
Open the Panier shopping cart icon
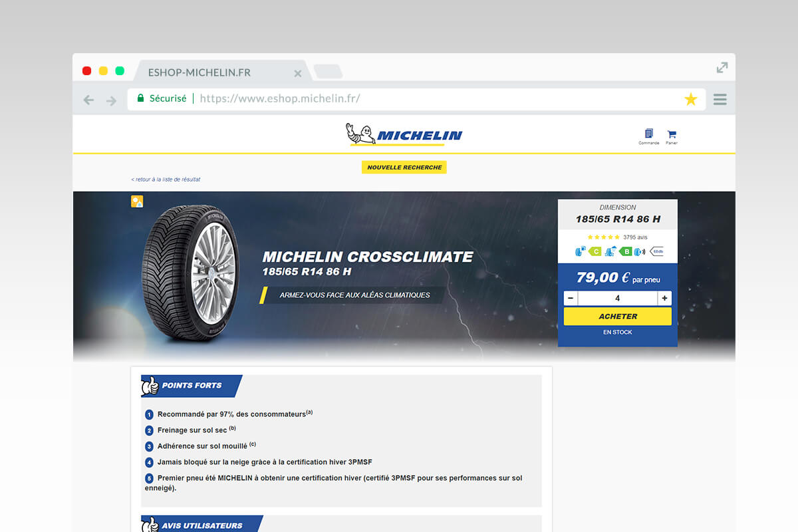[672, 136]
